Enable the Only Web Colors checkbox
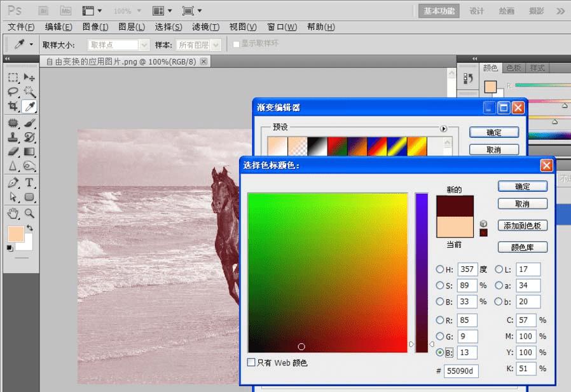 tap(251, 362)
